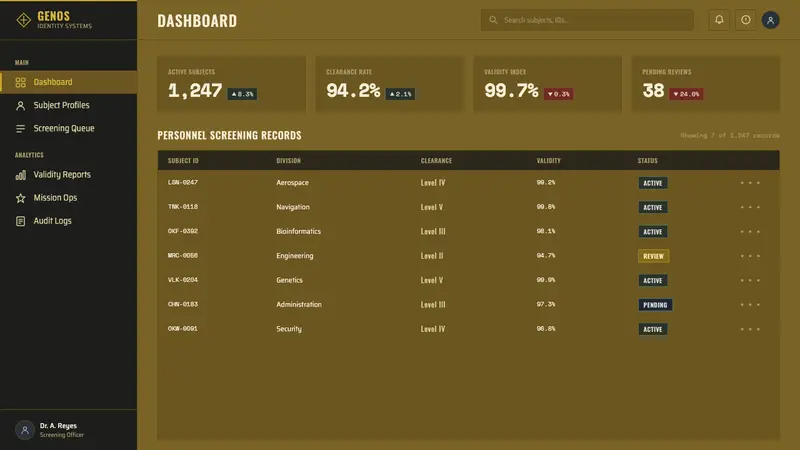Open Mission Ops section
Image resolution: width=800 pixels, height=450 pixels.
[68, 197]
